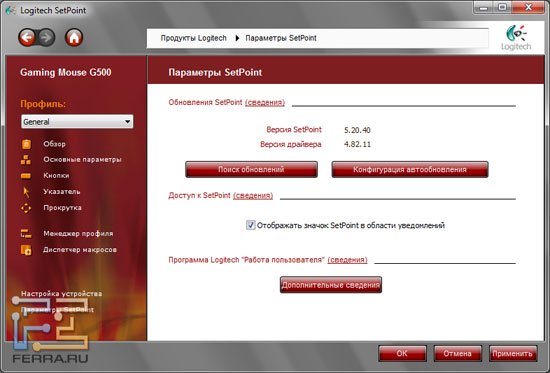The width and height of the screenshot is (550, 373).
Task: Click driver version value 4.82.11
Action: tap(357, 144)
